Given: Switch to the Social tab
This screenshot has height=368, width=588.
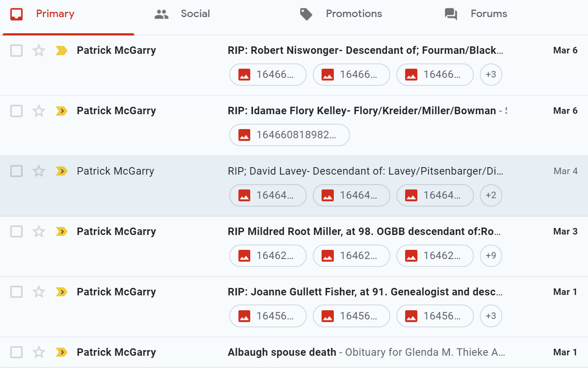Looking at the screenshot, I should coord(182,14).
